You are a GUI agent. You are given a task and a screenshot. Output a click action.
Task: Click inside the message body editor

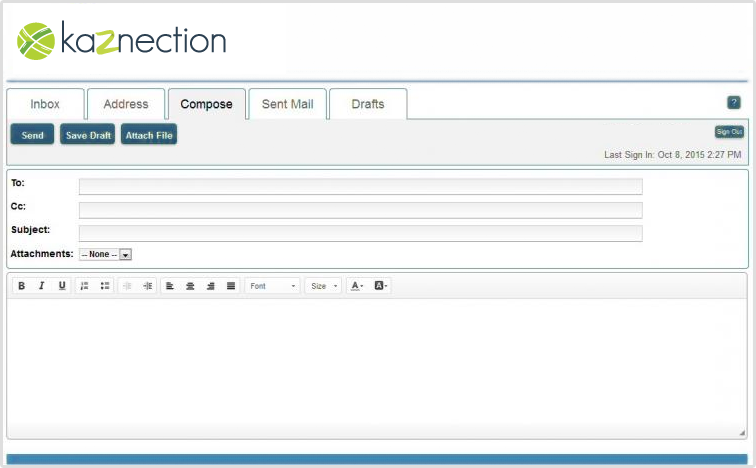tap(377, 367)
